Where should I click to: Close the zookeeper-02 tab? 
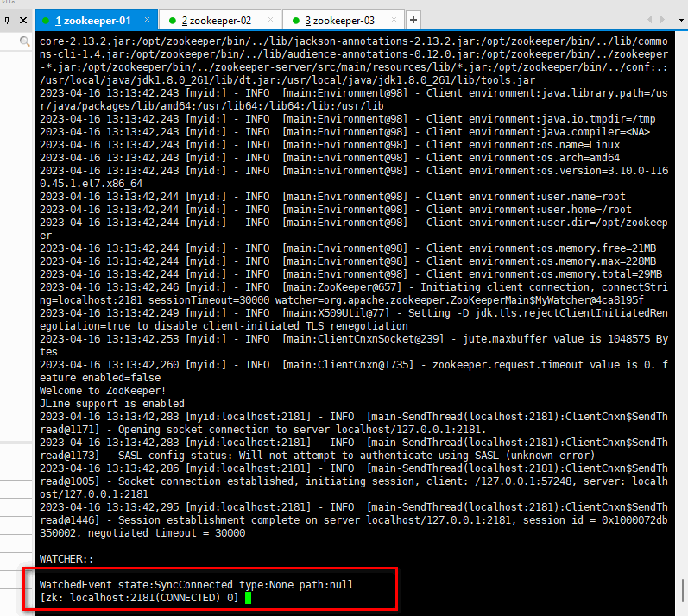click(270, 20)
